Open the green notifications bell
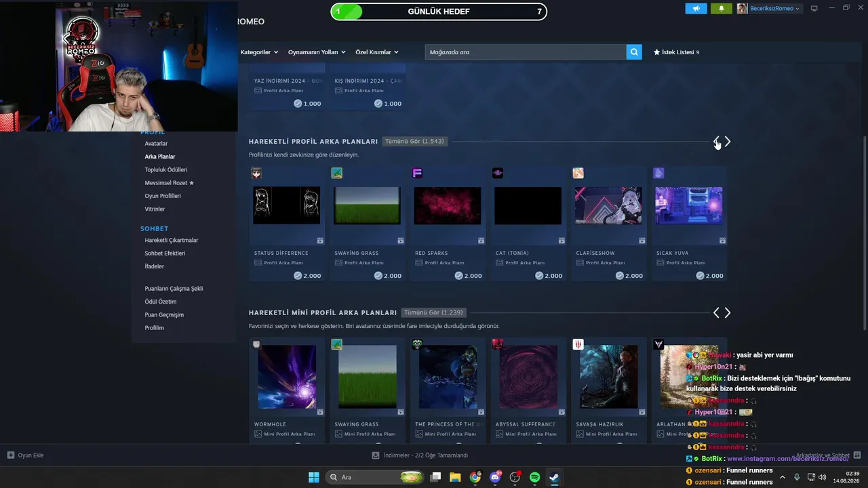 (x=721, y=8)
